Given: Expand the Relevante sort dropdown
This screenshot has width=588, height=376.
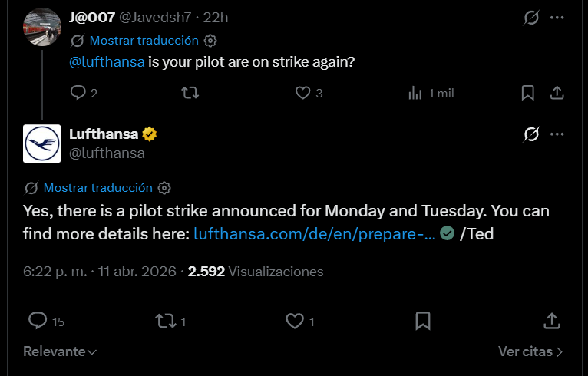Looking at the screenshot, I should 60,352.
